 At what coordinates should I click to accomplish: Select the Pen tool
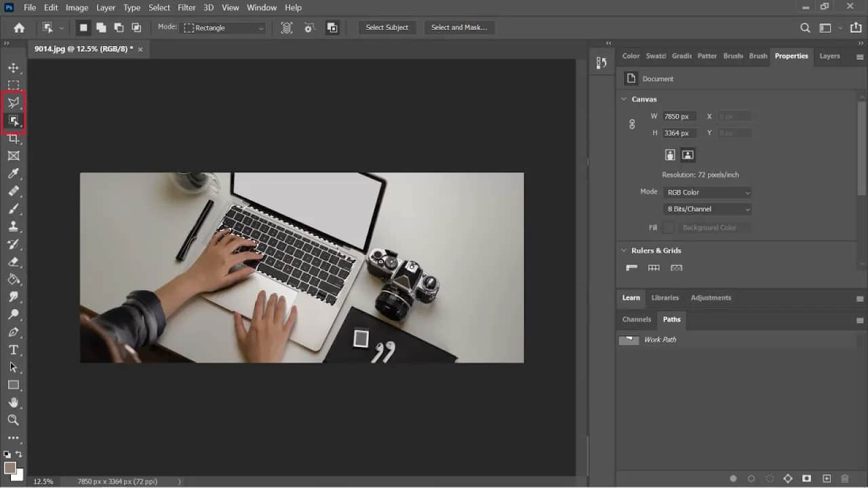(14, 332)
